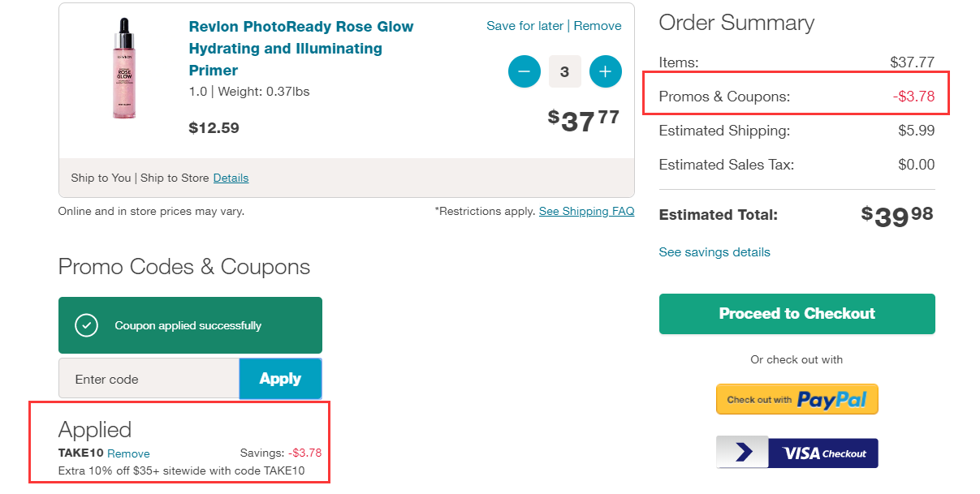Click the quantity field showing 3
This screenshot has width=980, height=494.
click(564, 71)
